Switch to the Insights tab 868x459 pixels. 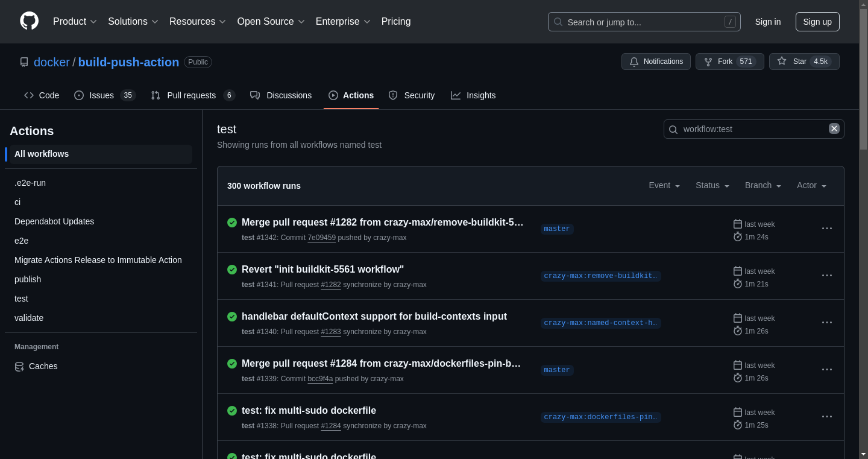(x=473, y=95)
